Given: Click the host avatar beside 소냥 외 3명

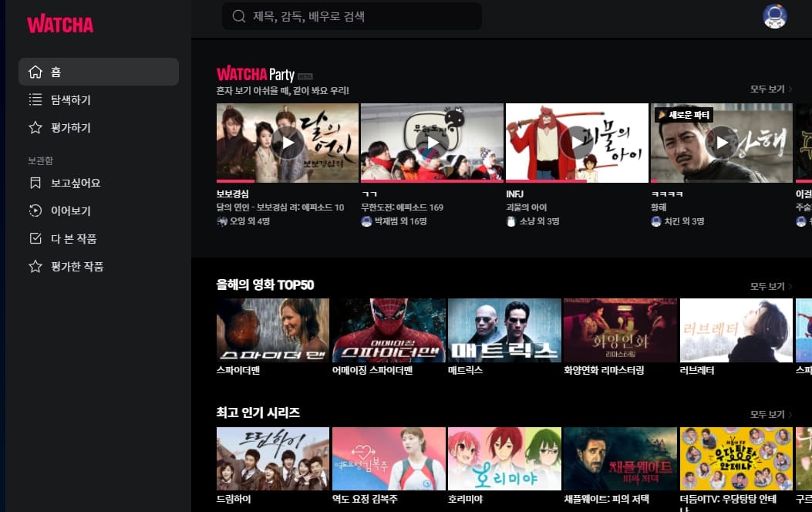Looking at the screenshot, I should (511, 221).
